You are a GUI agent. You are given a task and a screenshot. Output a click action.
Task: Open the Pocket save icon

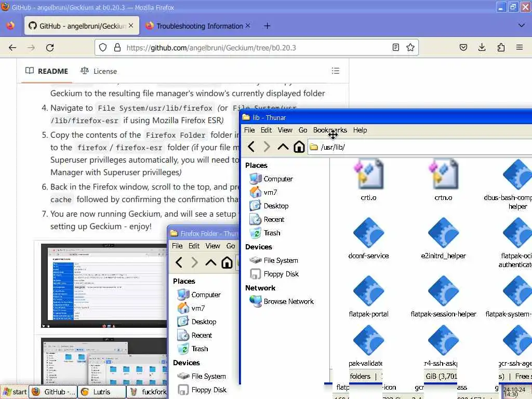(463, 47)
